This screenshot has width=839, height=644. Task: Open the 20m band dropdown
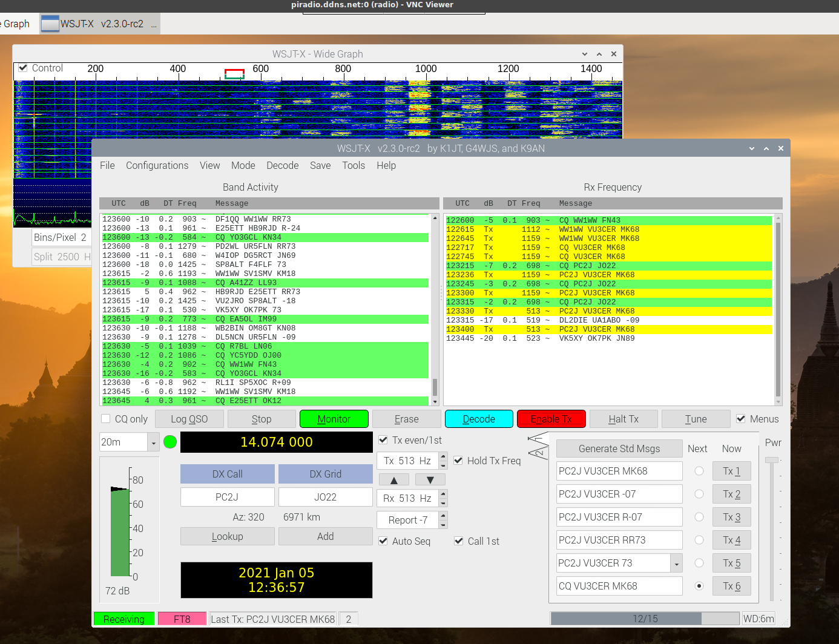click(x=154, y=442)
